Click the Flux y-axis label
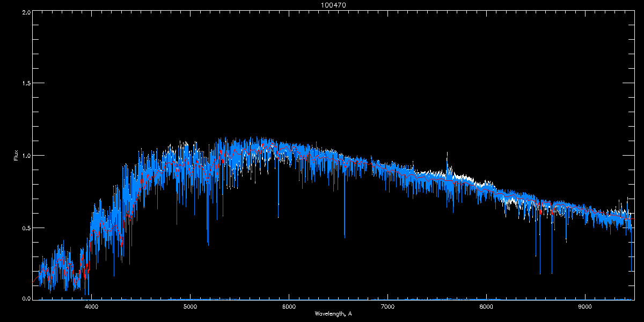This screenshot has height=322, width=644. coord(16,155)
